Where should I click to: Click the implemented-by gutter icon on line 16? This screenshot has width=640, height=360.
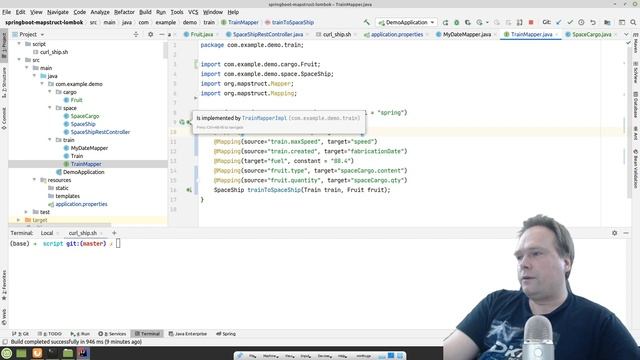click(189, 190)
